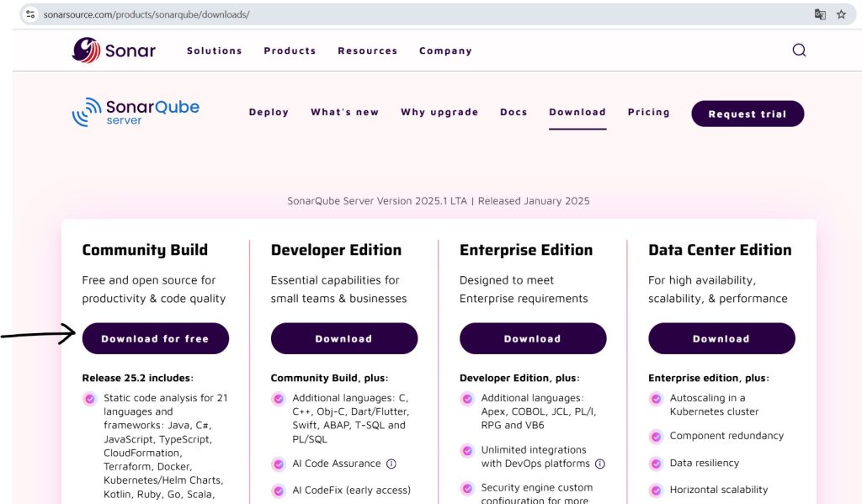Click the browser address bar URL

pyautogui.click(x=146, y=15)
